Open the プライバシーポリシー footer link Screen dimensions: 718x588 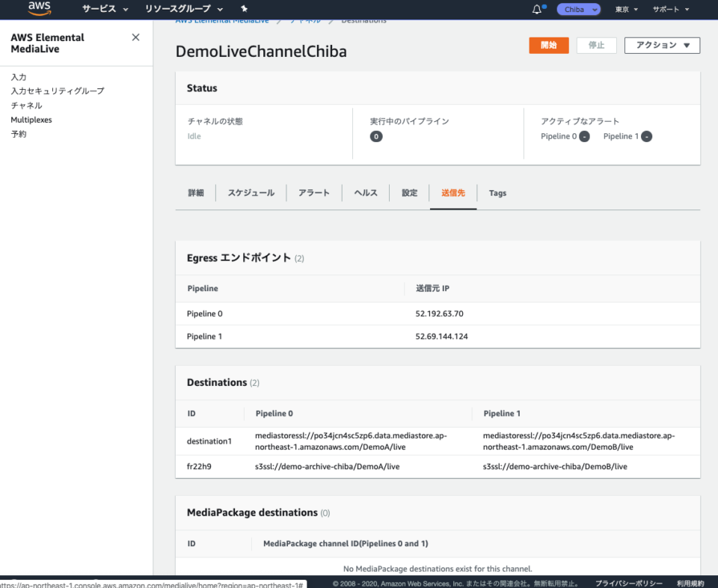pyautogui.click(x=629, y=584)
